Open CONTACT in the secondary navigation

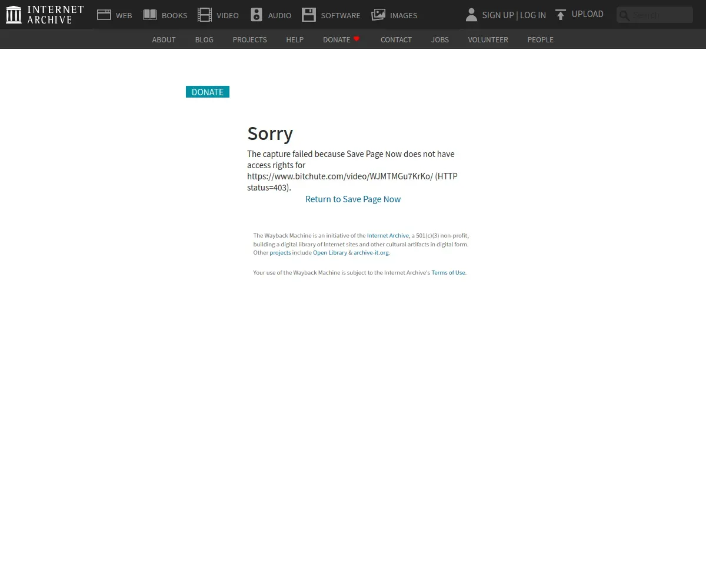pyautogui.click(x=396, y=39)
